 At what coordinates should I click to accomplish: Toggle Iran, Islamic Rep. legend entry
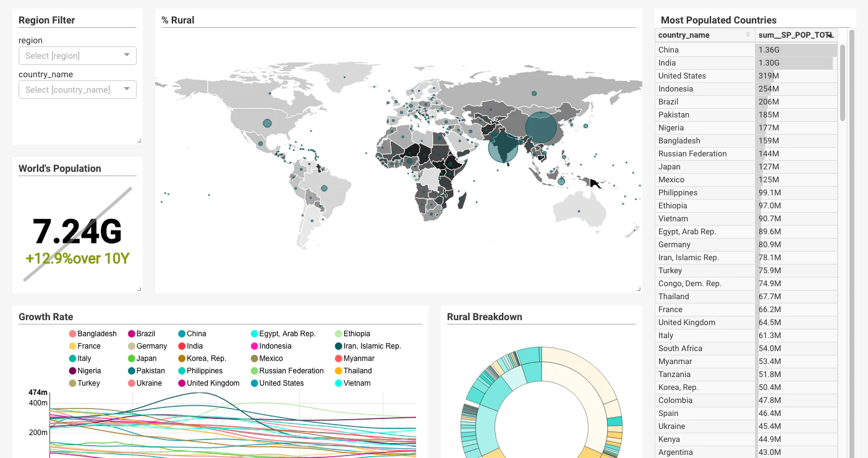tap(368, 346)
